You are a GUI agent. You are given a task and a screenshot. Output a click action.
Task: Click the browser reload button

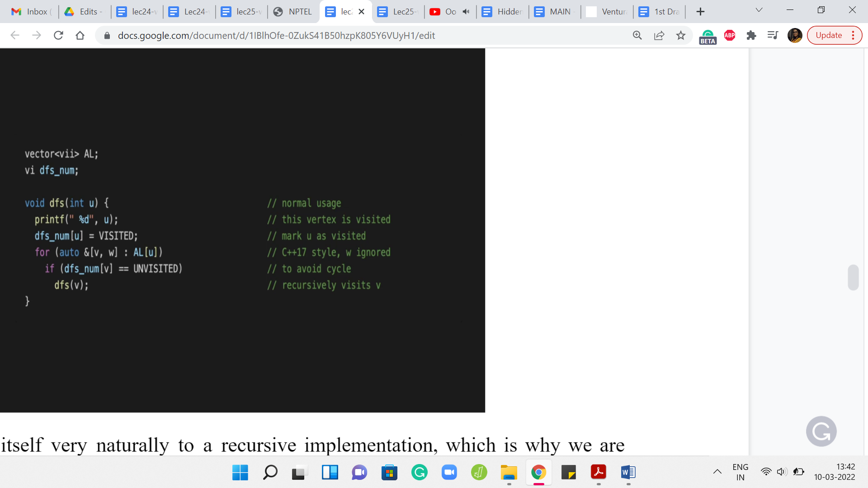(x=58, y=35)
